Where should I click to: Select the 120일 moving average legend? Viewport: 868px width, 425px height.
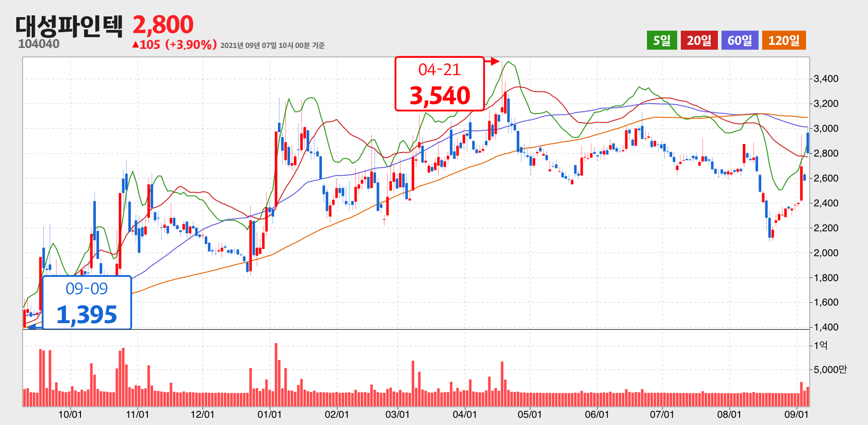click(784, 40)
